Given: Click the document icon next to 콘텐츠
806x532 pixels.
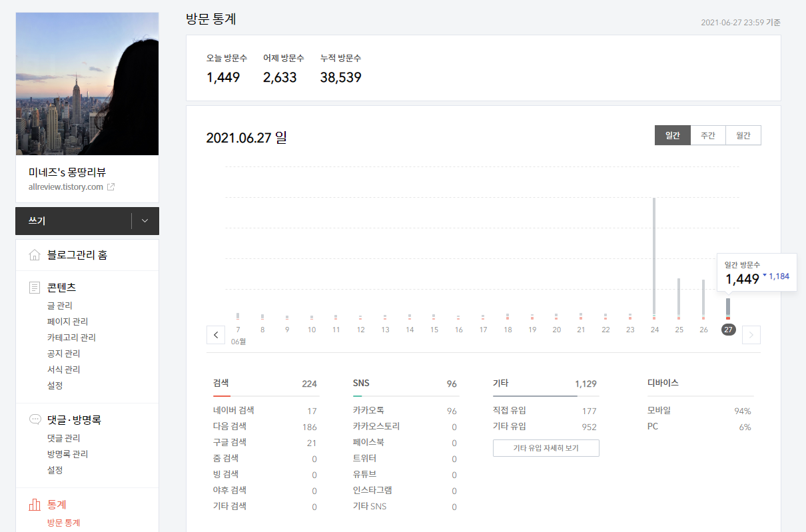Looking at the screenshot, I should tap(35, 288).
